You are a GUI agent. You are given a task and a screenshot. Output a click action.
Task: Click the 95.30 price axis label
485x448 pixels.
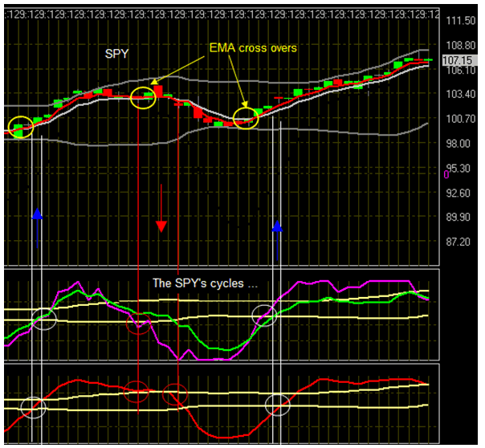(460, 168)
